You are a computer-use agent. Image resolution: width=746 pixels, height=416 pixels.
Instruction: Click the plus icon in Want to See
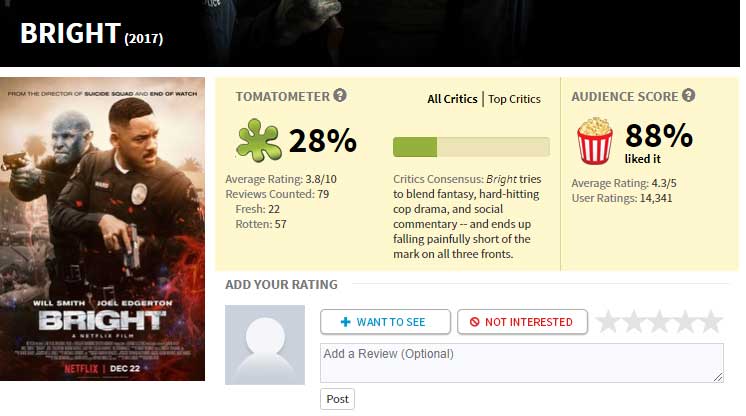coord(346,322)
